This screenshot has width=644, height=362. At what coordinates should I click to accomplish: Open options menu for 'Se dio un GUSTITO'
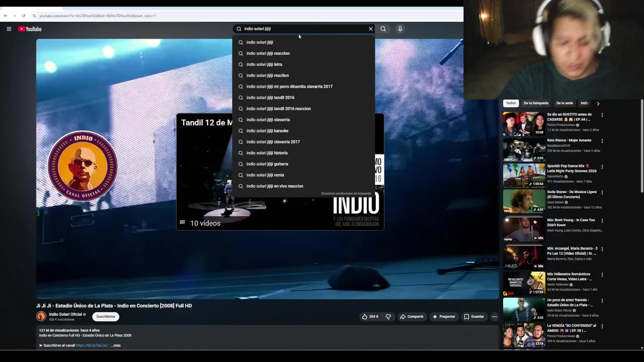[x=602, y=115]
